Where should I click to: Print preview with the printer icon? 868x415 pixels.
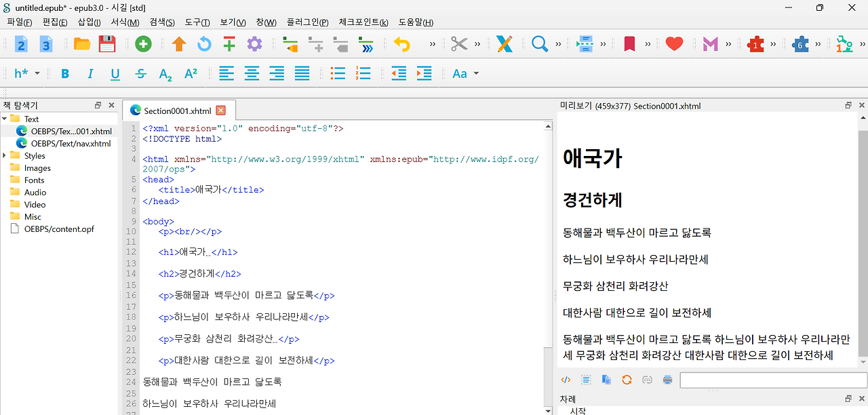coord(667,380)
